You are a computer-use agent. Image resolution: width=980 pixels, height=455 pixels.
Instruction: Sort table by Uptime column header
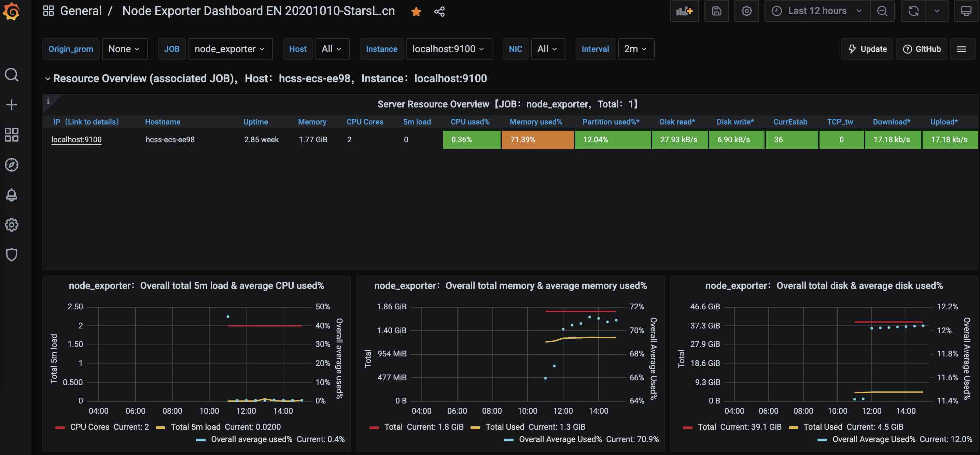tap(256, 122)
